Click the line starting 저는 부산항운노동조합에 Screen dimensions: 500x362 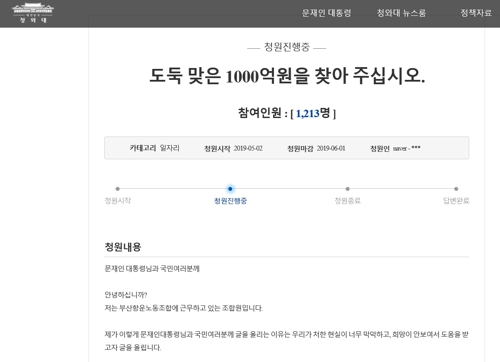click(184, 308)
